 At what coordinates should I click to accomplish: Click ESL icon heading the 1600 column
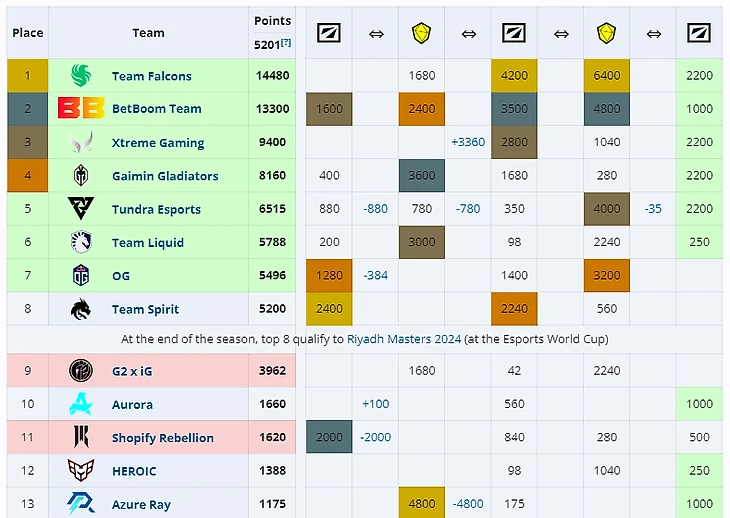329,33
